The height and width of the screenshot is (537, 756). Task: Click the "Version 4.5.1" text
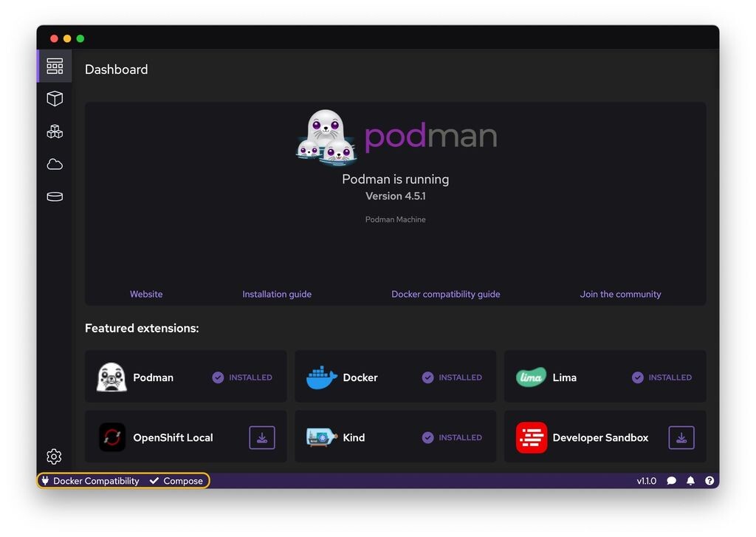(396, 196)
